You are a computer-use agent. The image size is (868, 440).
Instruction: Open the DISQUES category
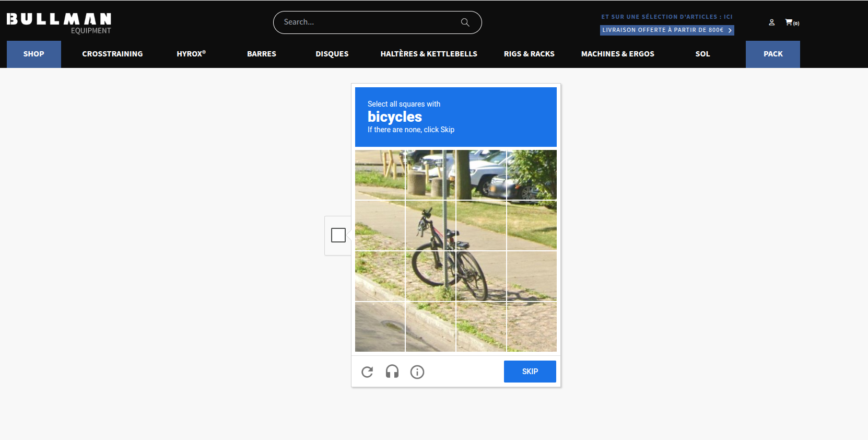point(332,54)
